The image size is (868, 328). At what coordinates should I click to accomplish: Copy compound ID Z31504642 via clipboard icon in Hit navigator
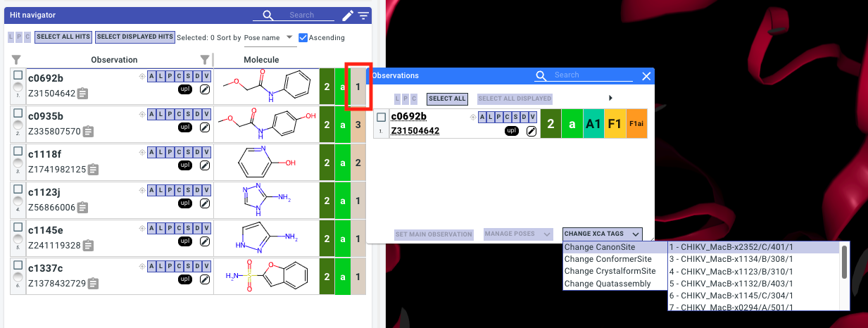[82, 93]
